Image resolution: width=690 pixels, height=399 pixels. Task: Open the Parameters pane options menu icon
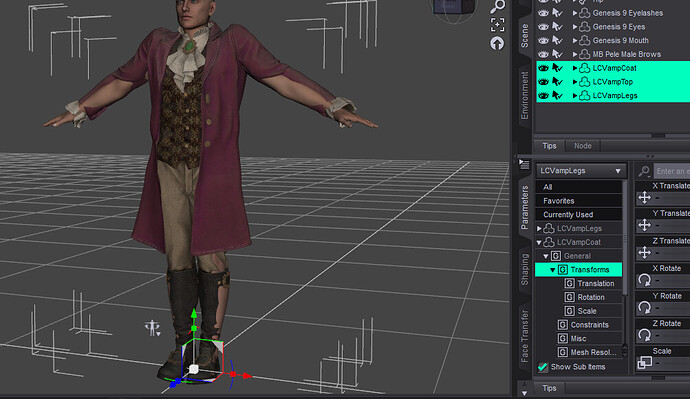point(524,164)
